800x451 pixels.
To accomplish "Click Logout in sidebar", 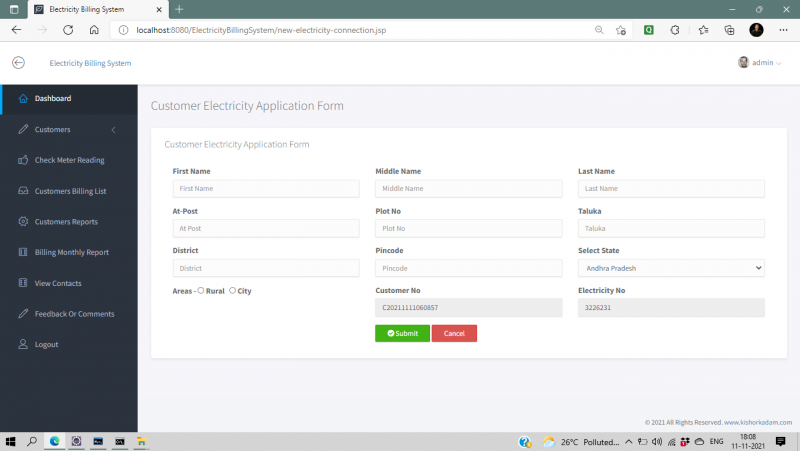I will pyautogui.click(x=69, y=344).
